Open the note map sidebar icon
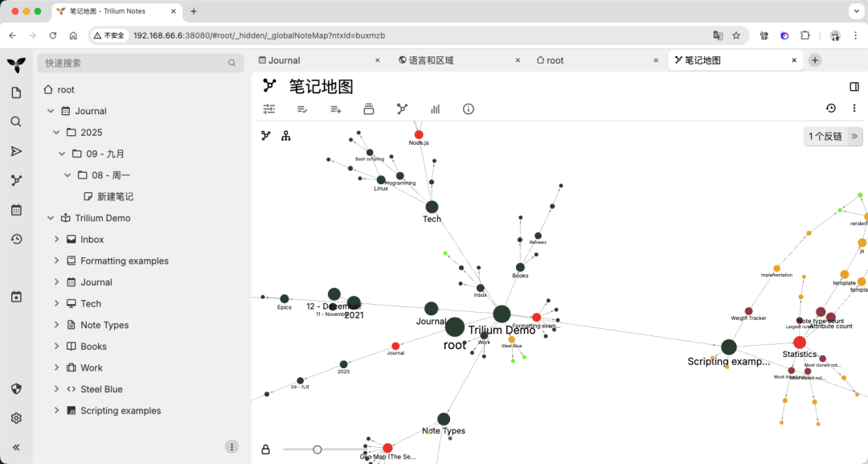Viewport: 868px width, 464px height. (x=16, y=180)
